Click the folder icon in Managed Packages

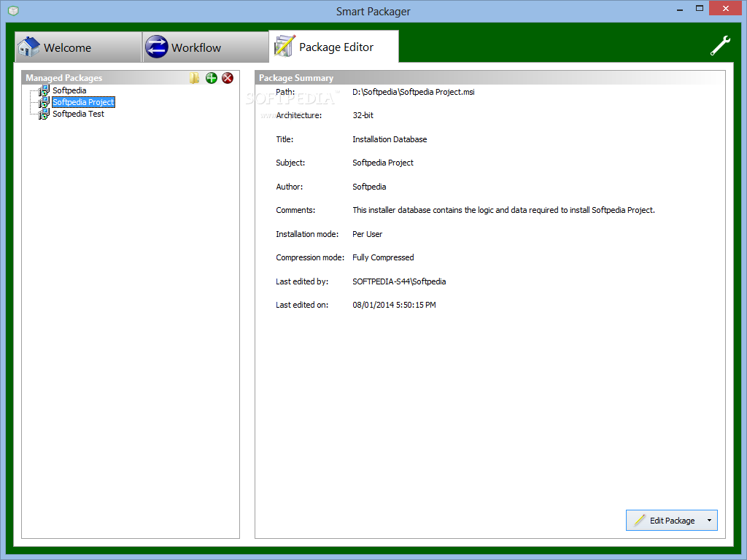(x=194, y=78)
